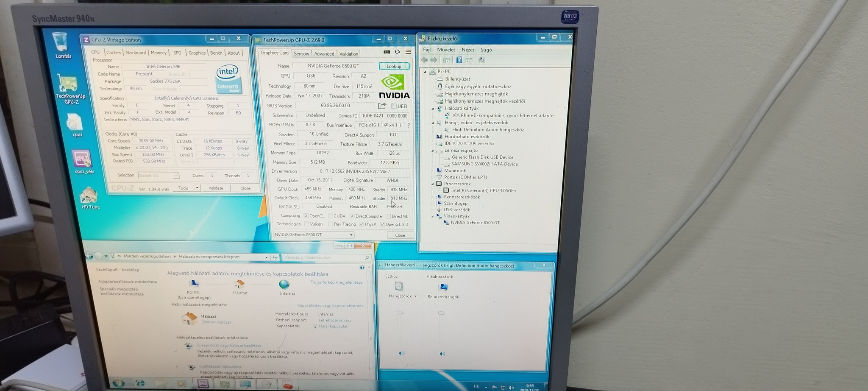Click the blue help icon in Device Manager toolbar
This screenshot has width=868, height=391.
tap(459, 60)
